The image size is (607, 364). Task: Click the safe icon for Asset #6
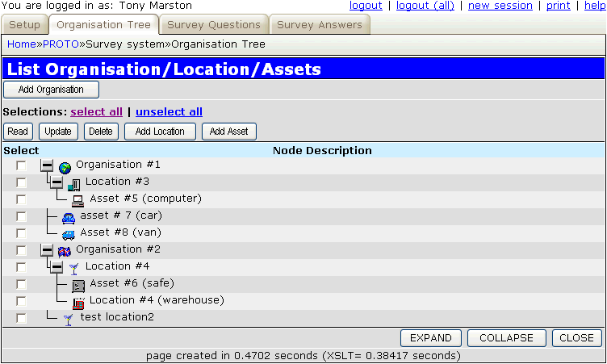click(78, 284)
